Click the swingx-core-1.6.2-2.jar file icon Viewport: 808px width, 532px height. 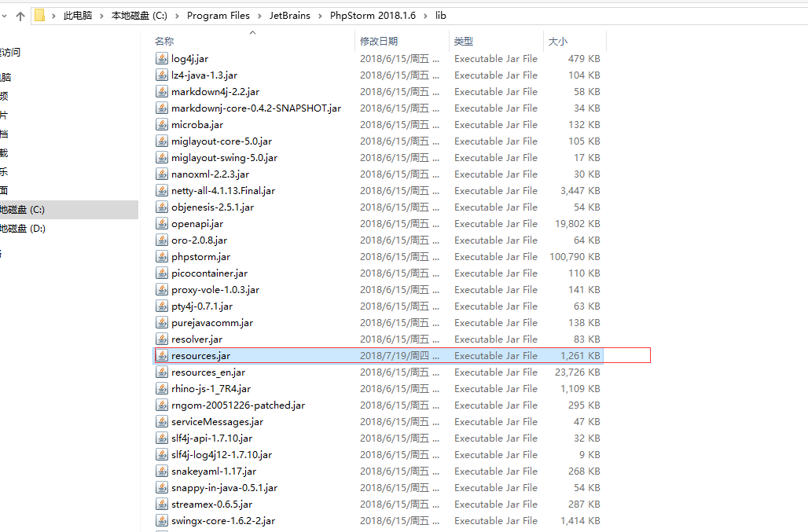162,520
